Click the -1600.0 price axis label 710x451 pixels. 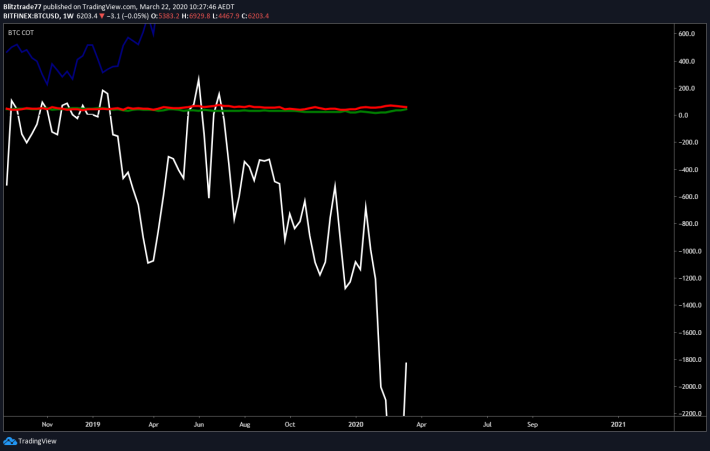[689, 332]
